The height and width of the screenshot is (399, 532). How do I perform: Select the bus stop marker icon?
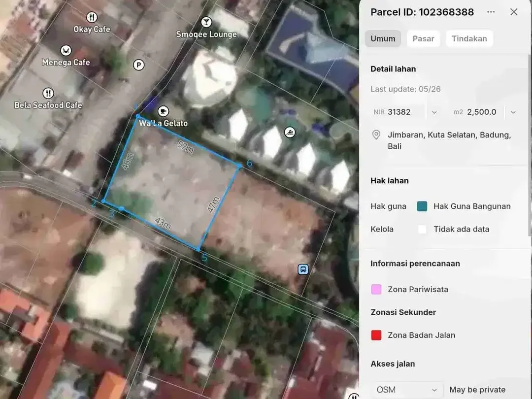point(303,269)
